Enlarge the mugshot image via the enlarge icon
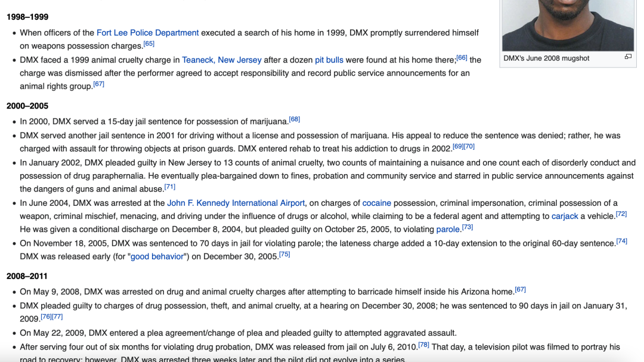 628,57
